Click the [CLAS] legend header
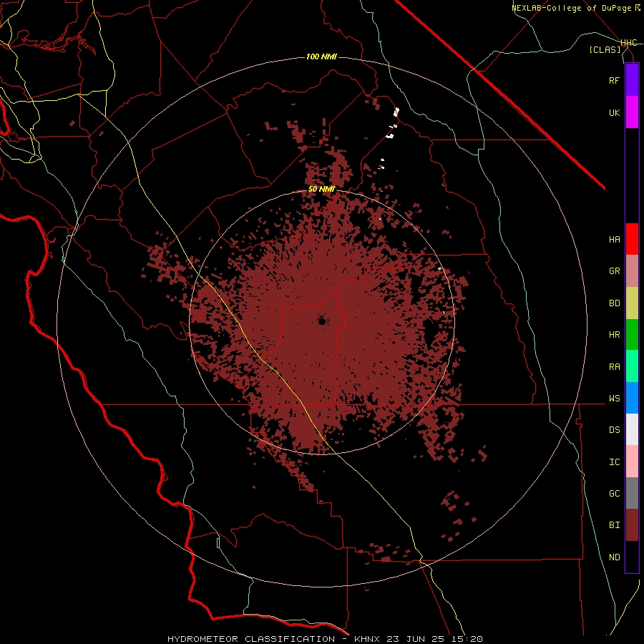644x644 pixels. point(605,50)
